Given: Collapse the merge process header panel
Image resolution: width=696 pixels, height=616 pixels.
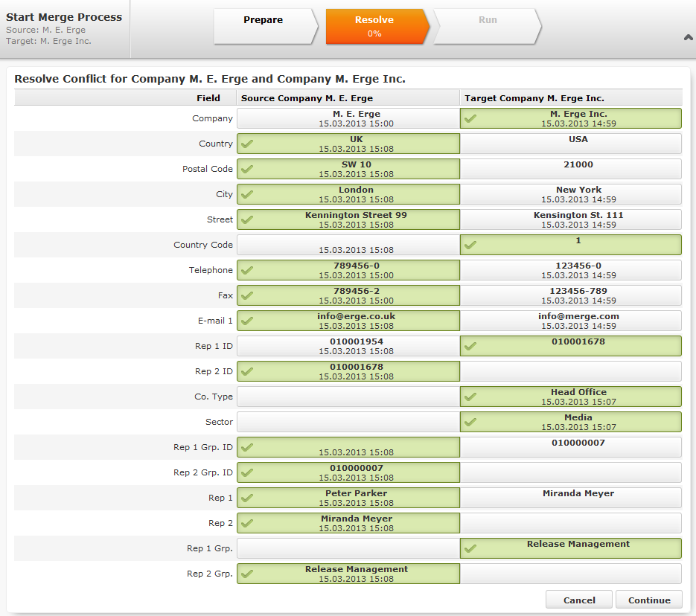Looking at the screenshot, I should pos(688,37).
